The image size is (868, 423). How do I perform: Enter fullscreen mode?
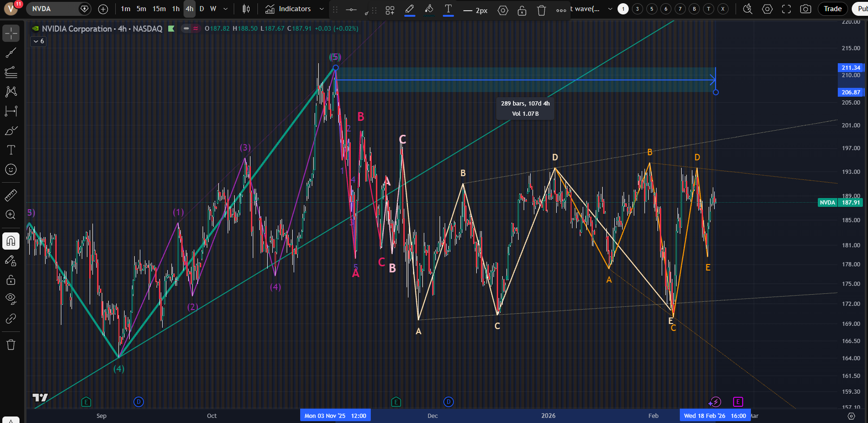pyautogui.click(x=786, y=9)
